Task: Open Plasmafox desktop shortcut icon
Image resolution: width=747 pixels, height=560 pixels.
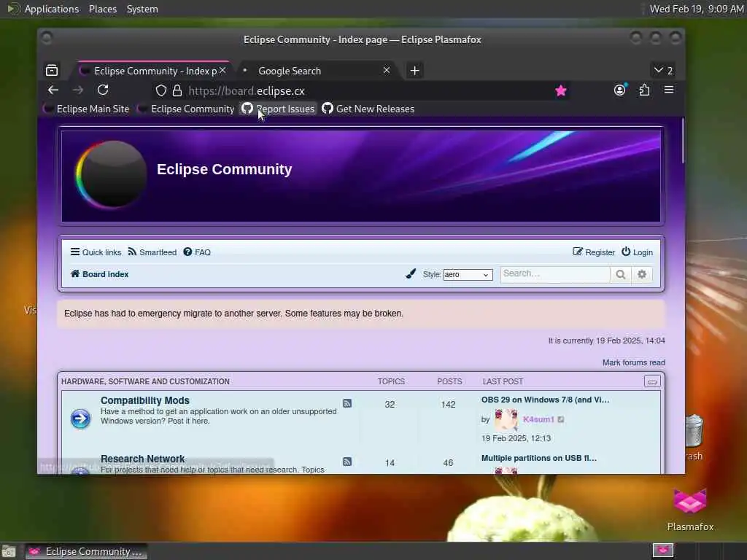Action: [690, 502]
